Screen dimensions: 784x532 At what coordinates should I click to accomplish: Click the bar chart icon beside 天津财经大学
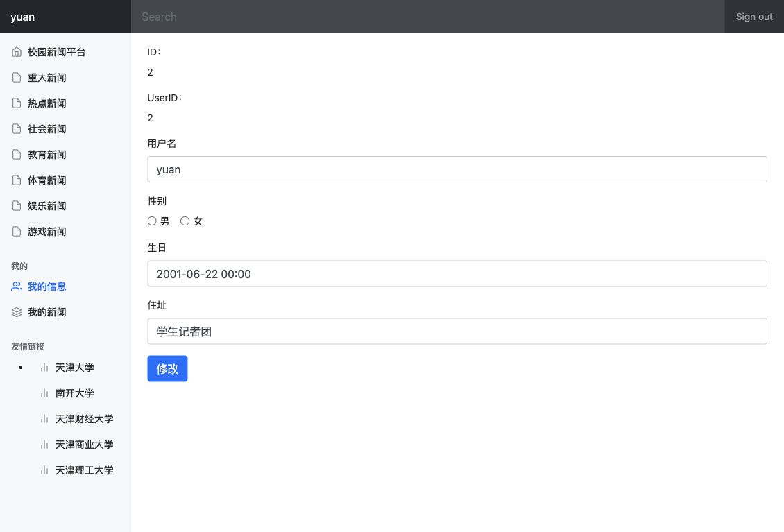point(44,419)
